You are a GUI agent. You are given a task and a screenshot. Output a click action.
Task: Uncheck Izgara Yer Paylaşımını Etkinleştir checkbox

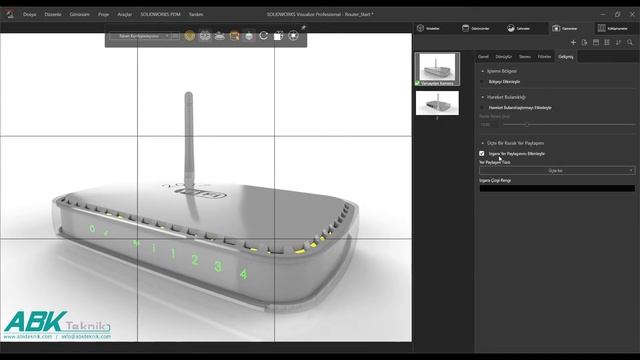click(x=482, y=153)
